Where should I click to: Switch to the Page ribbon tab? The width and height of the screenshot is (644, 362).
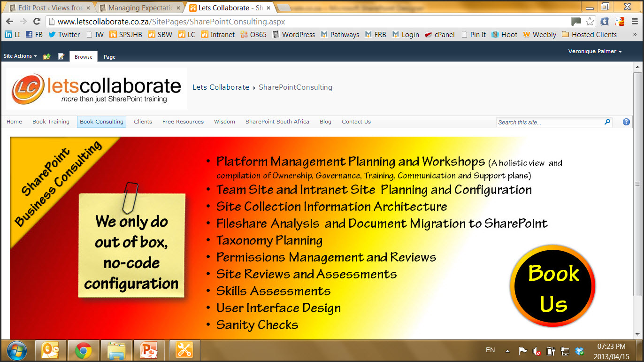pyautogui.click(x=109, y=57)
